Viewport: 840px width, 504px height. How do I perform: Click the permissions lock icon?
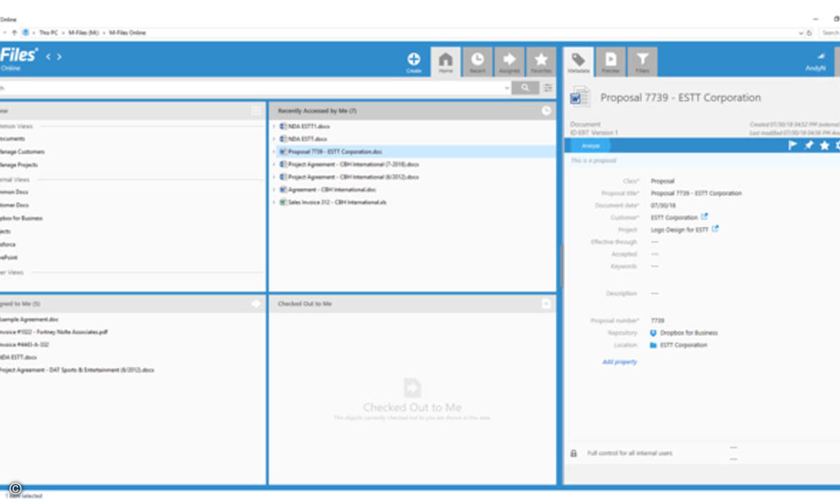coord(573,454)
